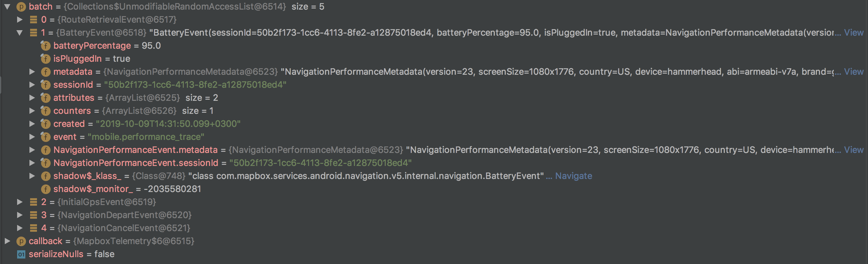Click the field icon beside batteryPercentage
The image size is (868, 264).
coord(46,46)
